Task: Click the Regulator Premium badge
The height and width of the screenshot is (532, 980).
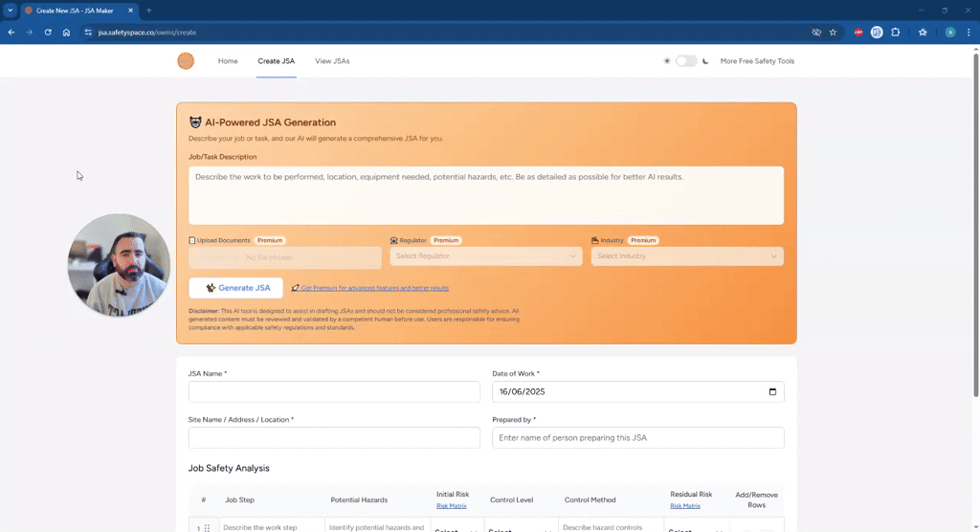Action: [x=446, y=240]
